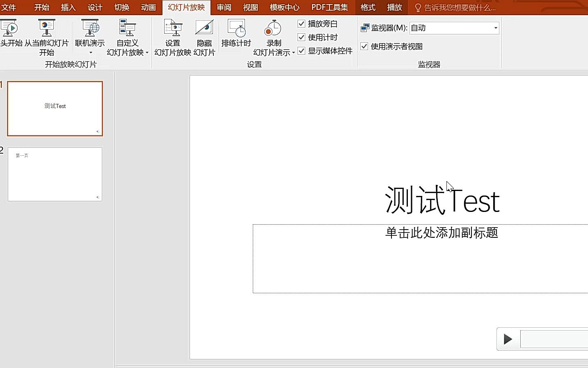Open the 文件 tab
This screenshot has height=368, width=588.
pos(9,7)
